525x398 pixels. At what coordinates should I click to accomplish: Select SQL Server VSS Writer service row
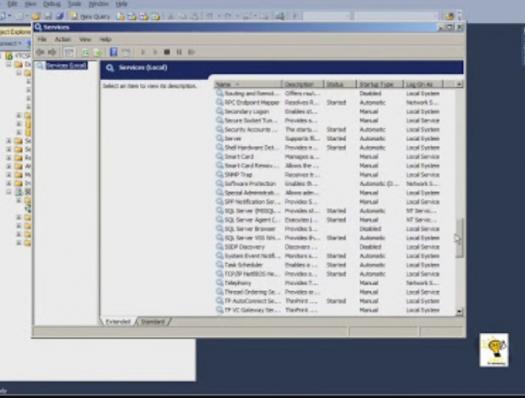point(328,238)
